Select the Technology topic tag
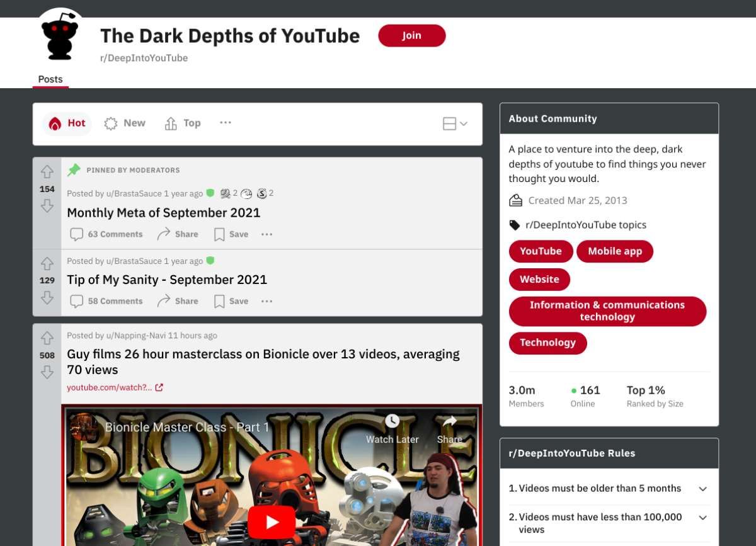The image size is (756, 546). [x=547, y=343]
